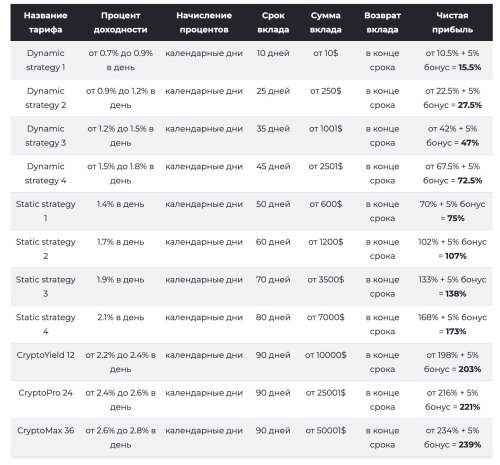Screen dimensions: 500x465
Task: Select the Dynamic strategy 3 row name
Action: pyautogui.click(x=45, y=136)
